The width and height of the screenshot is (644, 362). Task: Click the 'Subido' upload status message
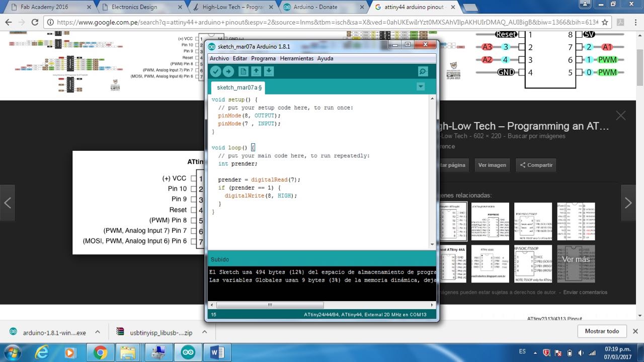pyautogui.click(x=220, y=259)
